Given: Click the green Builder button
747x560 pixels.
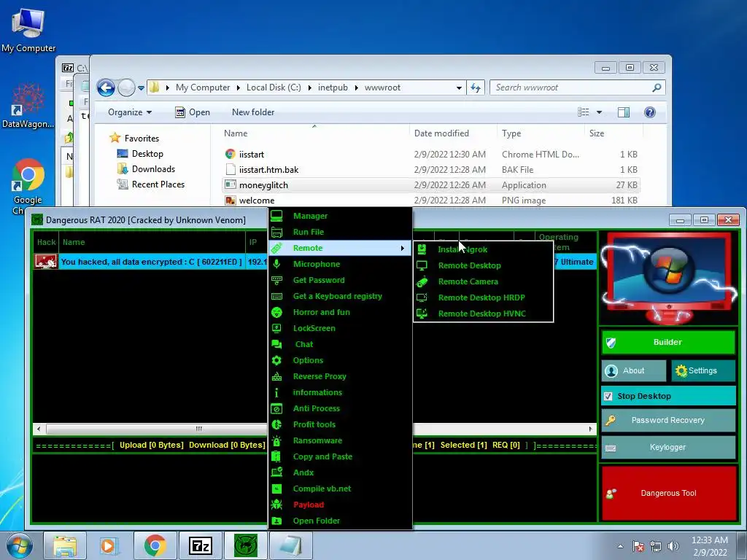Looking at the screenshot, I should coord(668,342).
